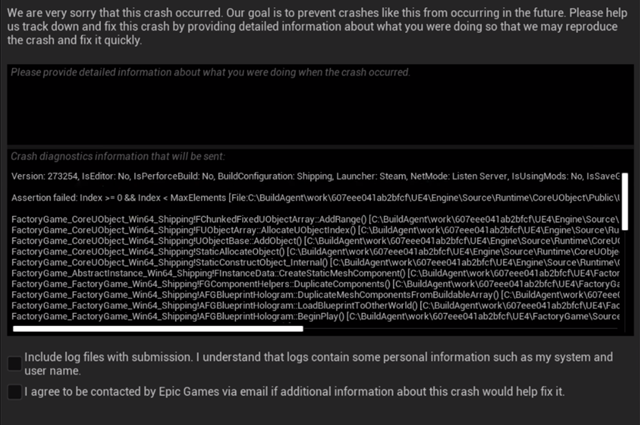
Task: Click the FUObjectArray::AllocateUObjectIndex stack line
Action: point(316,230)
